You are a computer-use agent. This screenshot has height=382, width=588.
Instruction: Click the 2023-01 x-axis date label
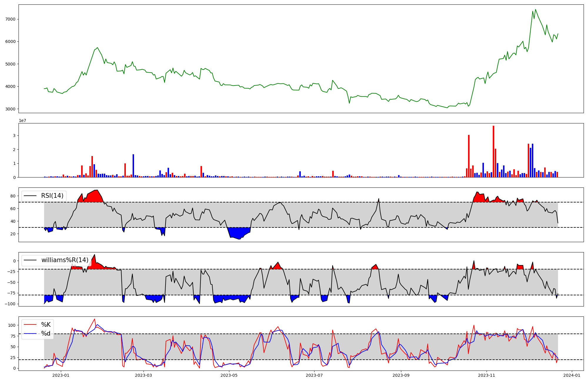tap(61, 375)
